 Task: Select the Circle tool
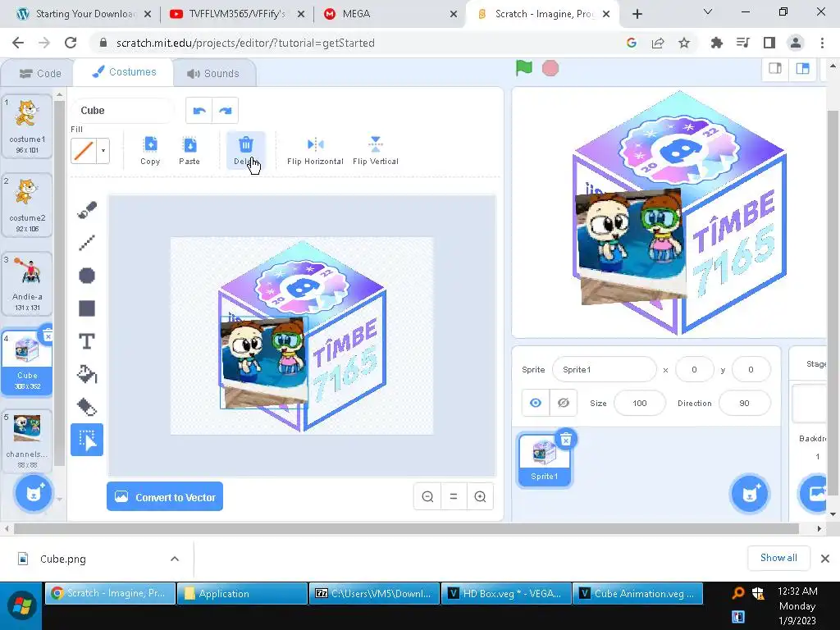click(x=87, y=276)
